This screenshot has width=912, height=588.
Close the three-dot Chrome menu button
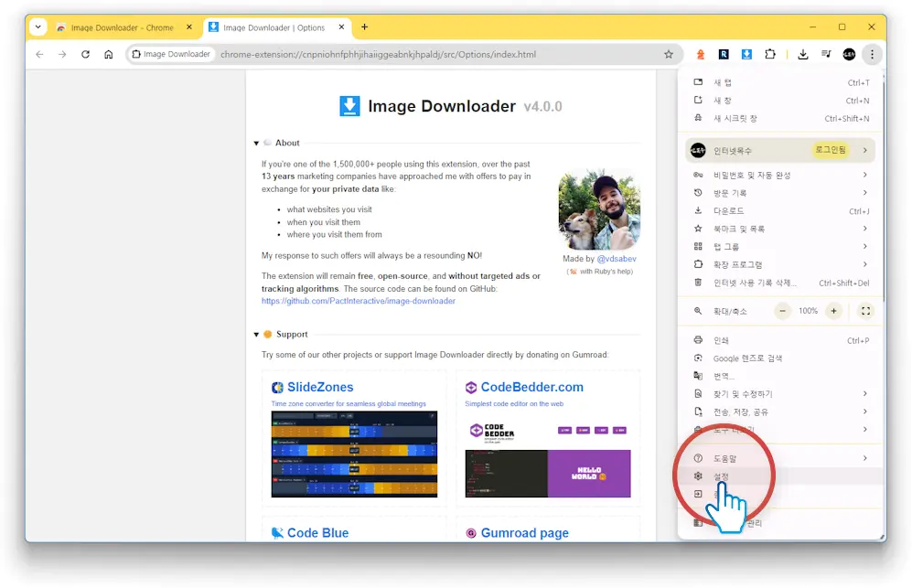(872, 54)
